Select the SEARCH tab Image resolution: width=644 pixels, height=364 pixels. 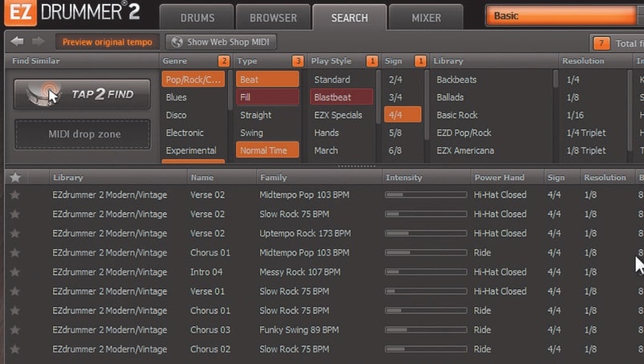(349, 18)
